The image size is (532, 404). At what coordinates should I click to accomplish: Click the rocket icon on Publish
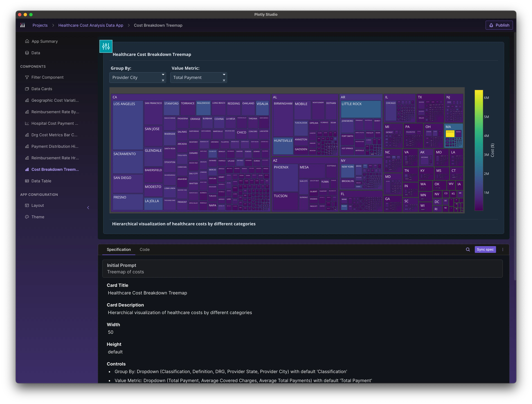tap(491, 25)
